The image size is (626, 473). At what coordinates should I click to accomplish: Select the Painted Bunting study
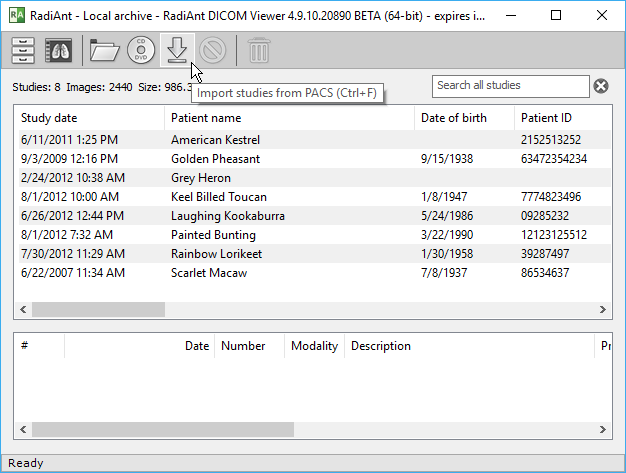[x=315, y=235]
